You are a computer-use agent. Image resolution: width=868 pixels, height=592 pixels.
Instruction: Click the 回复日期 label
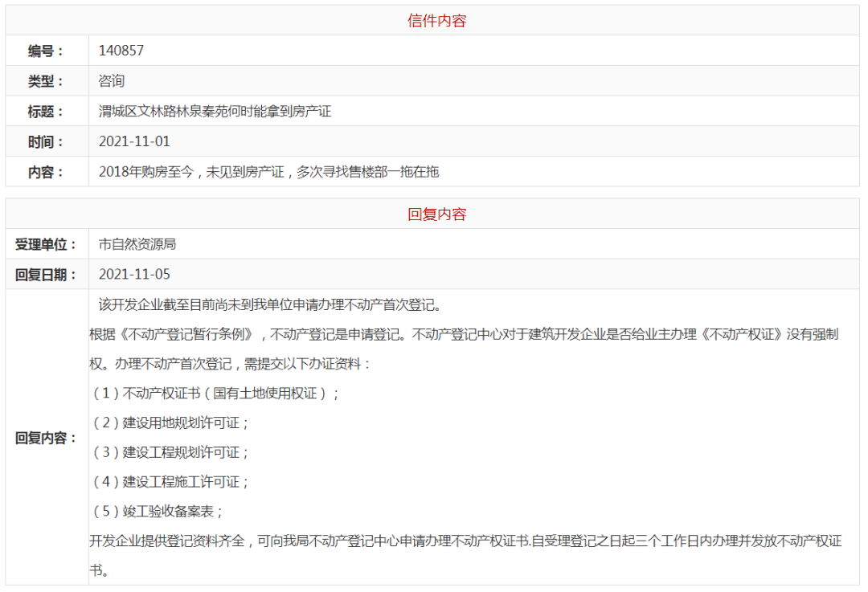tap(46, 275)
